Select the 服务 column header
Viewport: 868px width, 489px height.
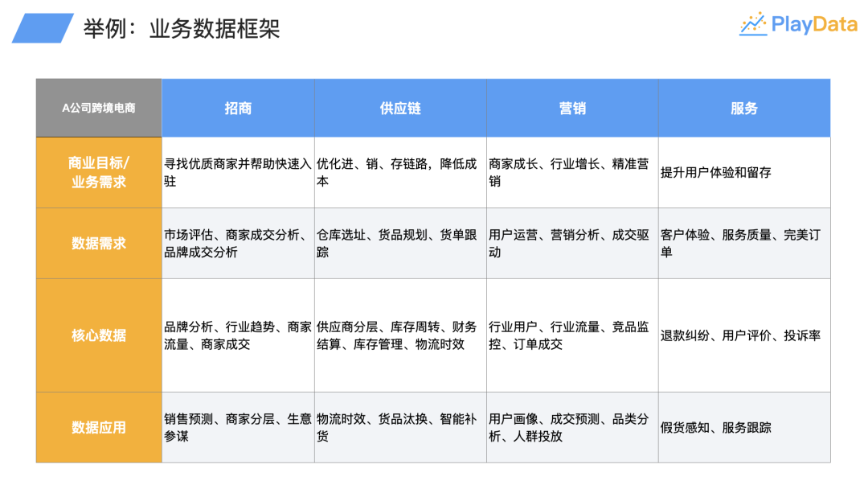coord(744,108)
